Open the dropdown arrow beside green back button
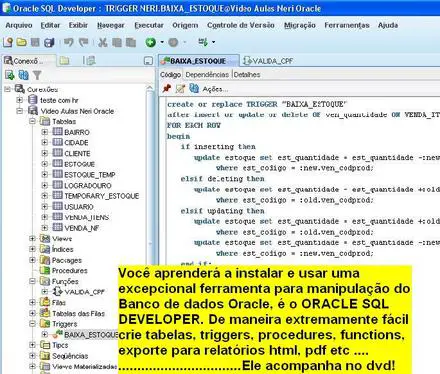 coord(162,42)
